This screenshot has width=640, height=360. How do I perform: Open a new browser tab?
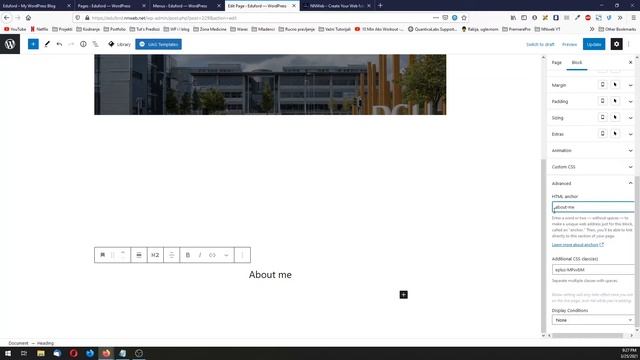[380, 6]
